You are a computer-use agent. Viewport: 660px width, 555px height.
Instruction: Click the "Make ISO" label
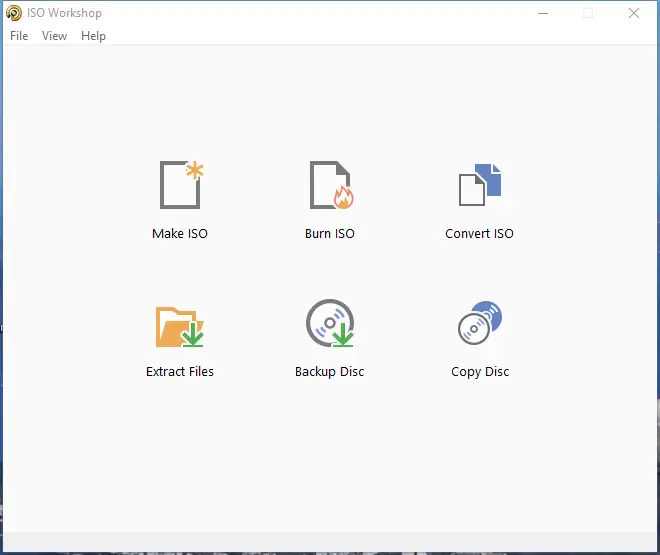coord(180,234)
